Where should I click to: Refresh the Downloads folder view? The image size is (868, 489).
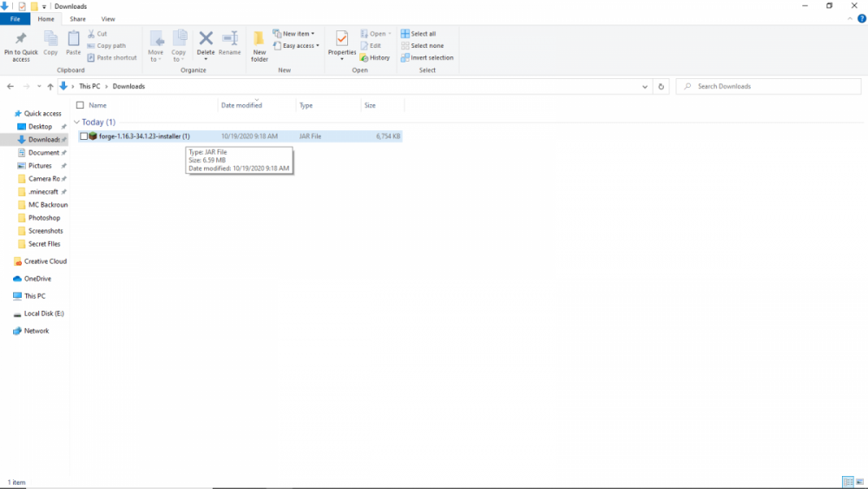click(661, 87)
